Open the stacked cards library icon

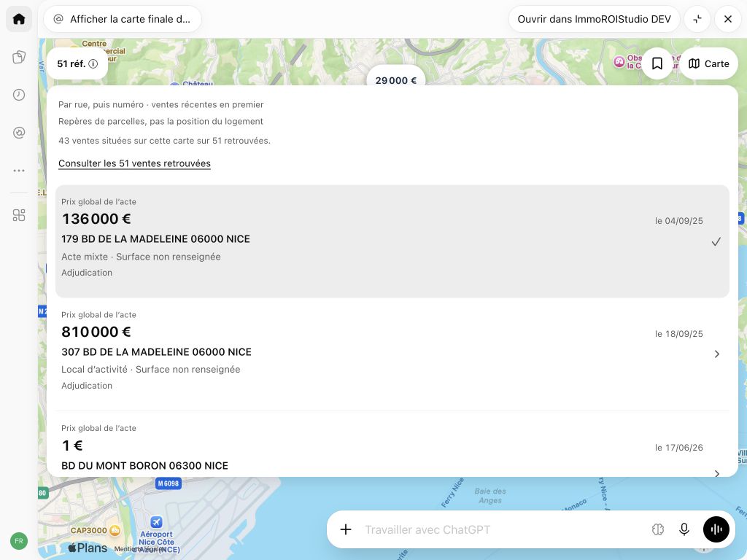(x=19, y=57)
